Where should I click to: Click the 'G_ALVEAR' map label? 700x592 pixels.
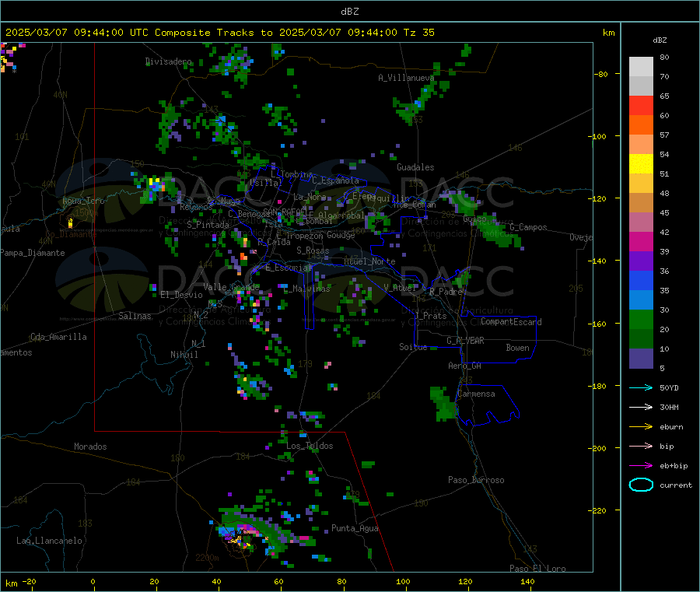(x=465, y=341)
